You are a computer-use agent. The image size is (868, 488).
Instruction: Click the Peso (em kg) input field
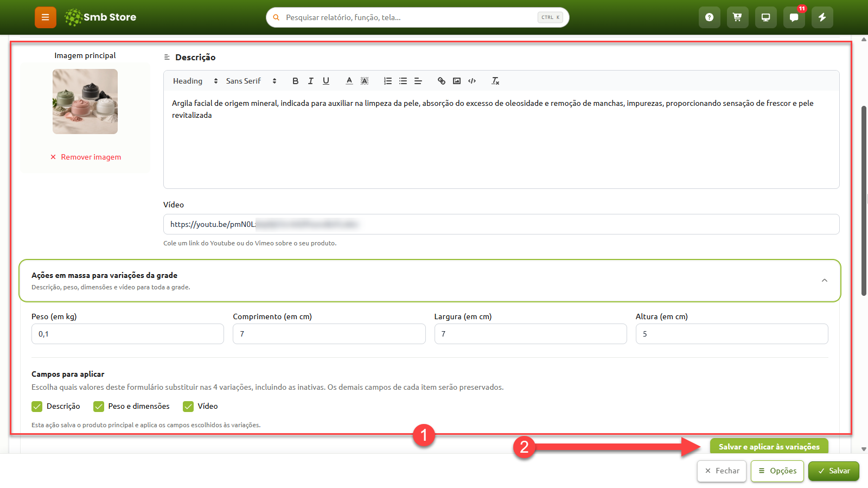click(x=127, y=334)
